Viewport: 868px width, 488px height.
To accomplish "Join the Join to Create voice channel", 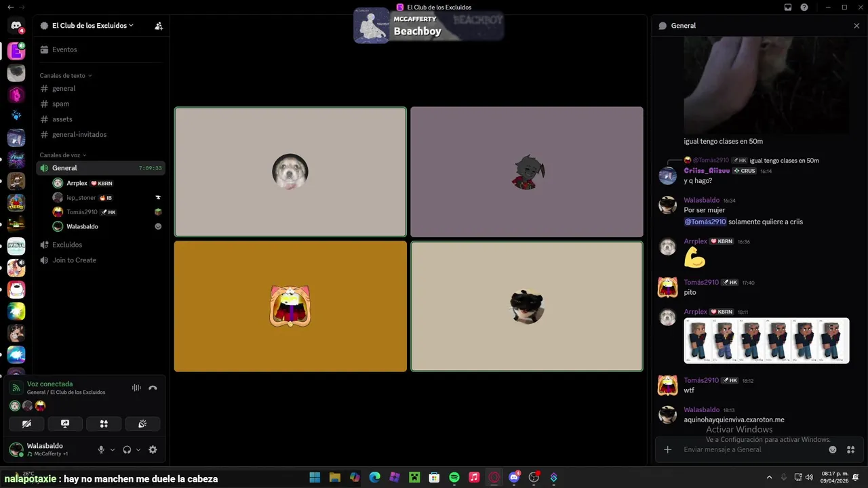I will coord(102,260).
